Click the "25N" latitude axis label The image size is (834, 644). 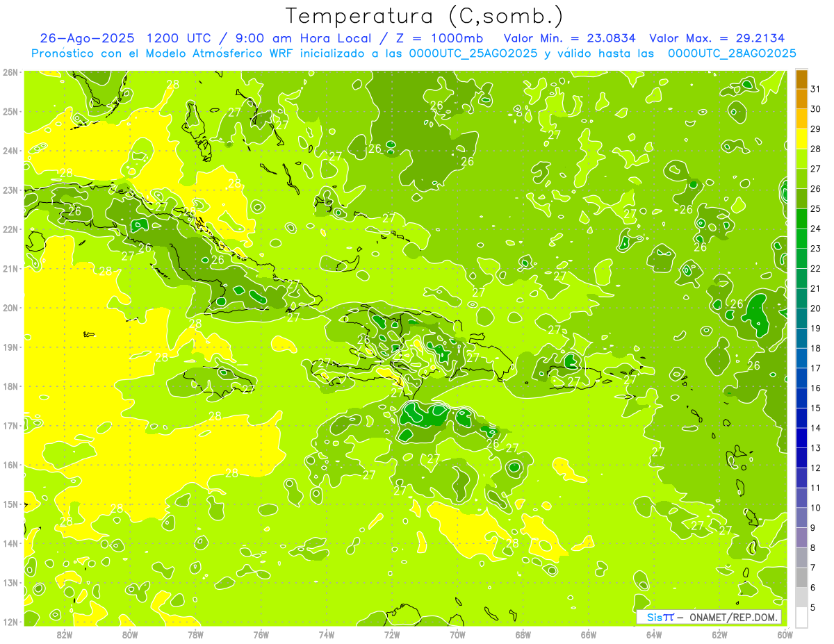[x=10, y=111]
